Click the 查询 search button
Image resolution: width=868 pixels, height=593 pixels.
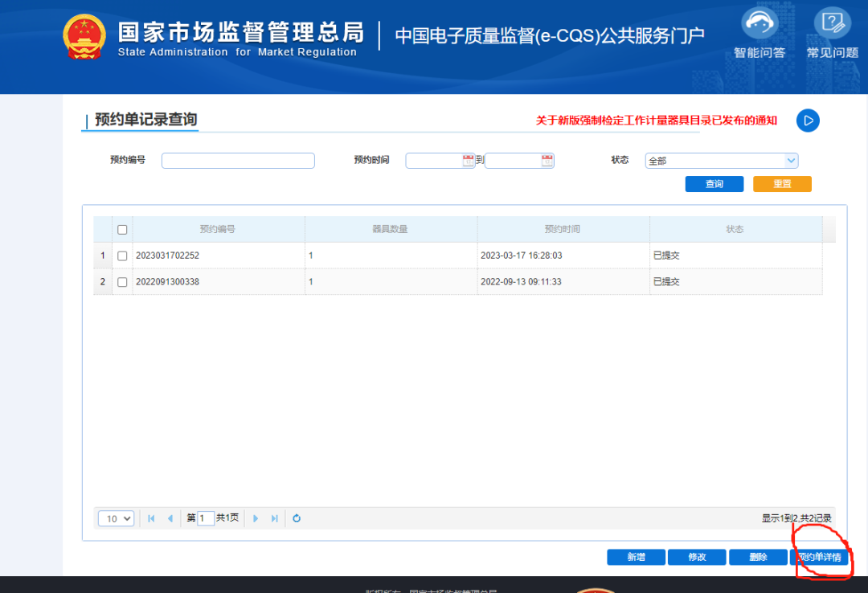pyautogui.click(x=714, y=184)
